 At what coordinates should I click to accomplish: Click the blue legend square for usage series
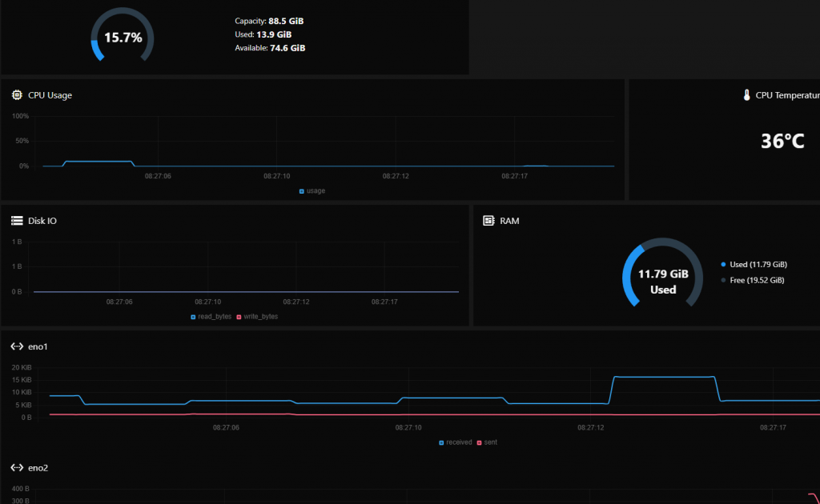click(x=301, y=190)
